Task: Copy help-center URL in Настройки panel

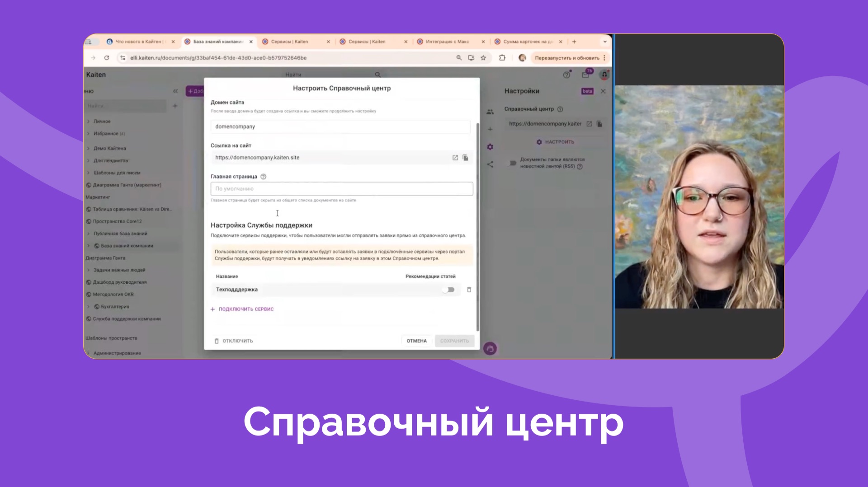Action: click(x=599, y=124)
